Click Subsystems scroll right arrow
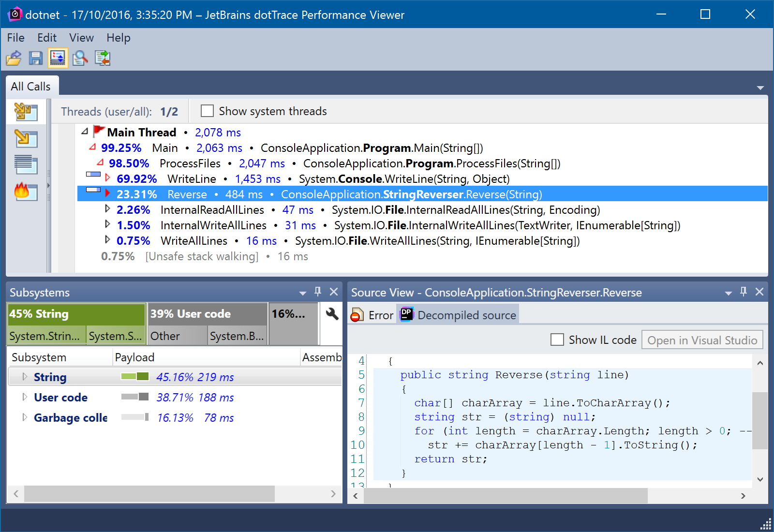Screen dimensions: 774x532 333,494
